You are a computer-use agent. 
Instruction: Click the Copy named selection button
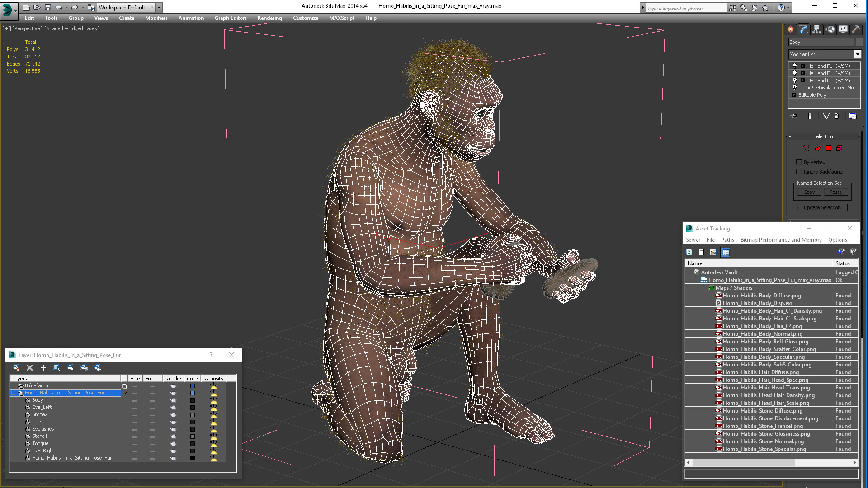pyautogui.click(x=809, y=192)
